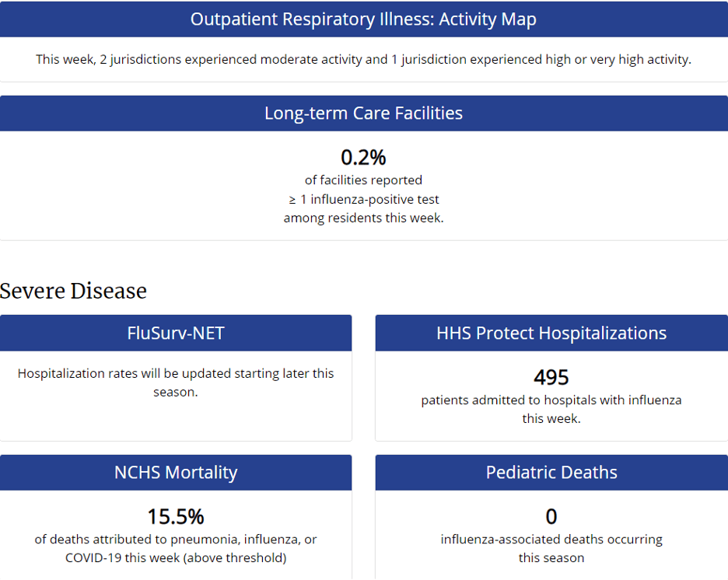Click the 15.5% mortality percentage
Screen dimensions: 728x580
tap(176, 517)
